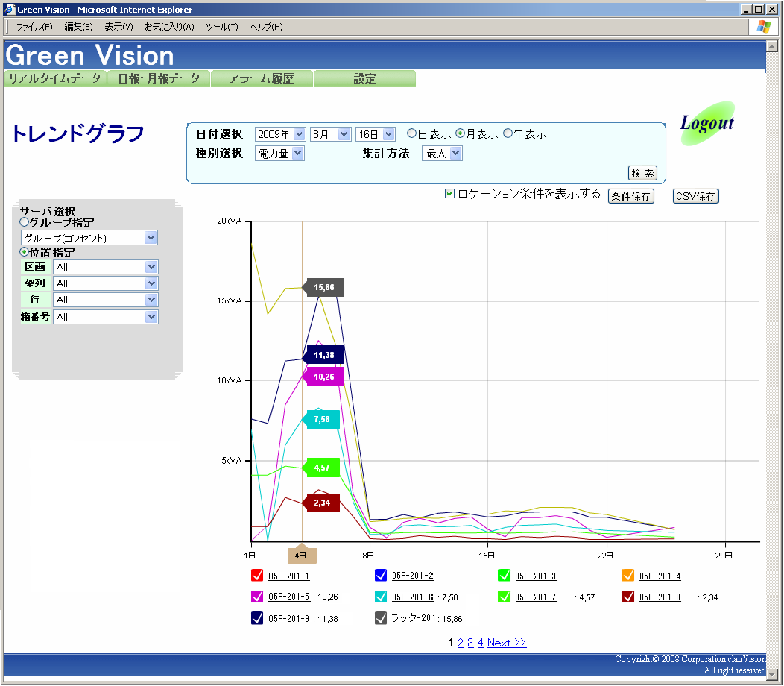Open the 16日 day dropdown
This screenshot has height=686, width=784.
pyautogui.click(x=376, y=134)
